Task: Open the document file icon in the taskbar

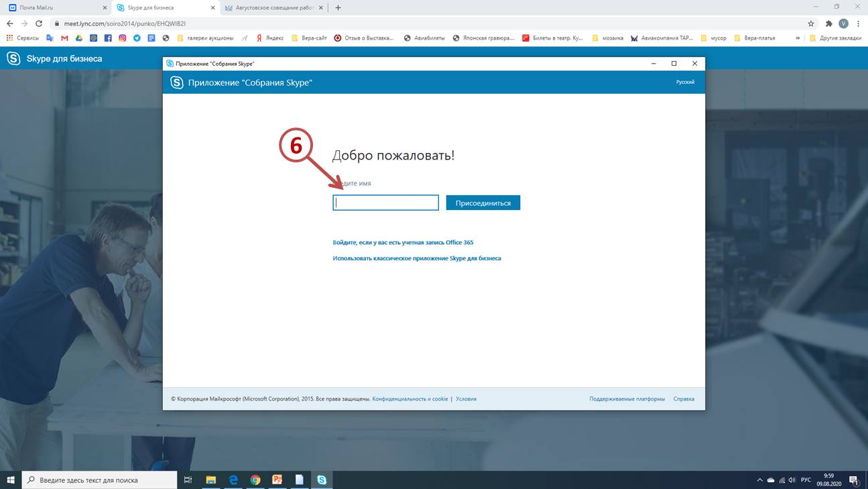Action: point(300,480)
